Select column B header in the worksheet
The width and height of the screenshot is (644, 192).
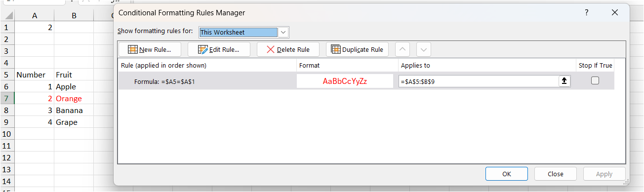(x=74, y=16)
